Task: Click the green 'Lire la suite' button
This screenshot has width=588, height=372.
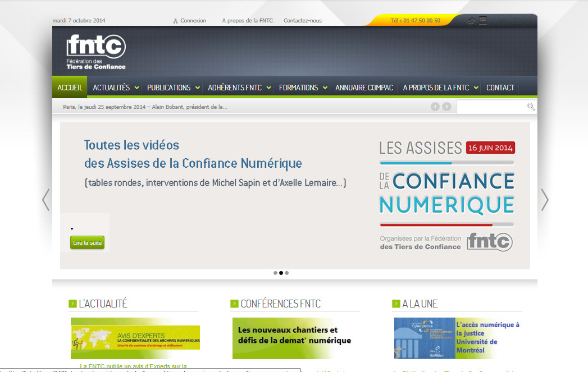Action: [88, 243]
